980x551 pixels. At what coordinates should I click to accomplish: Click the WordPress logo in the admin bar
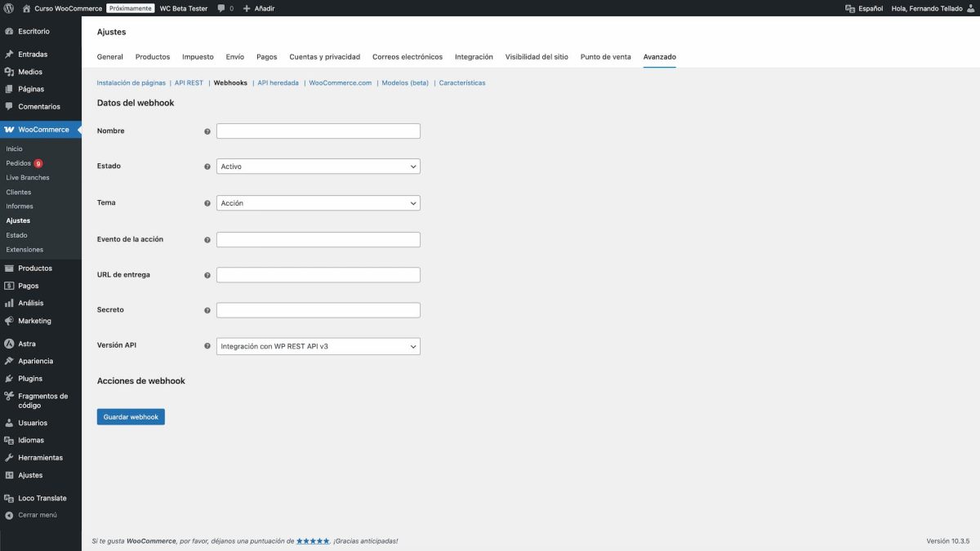9,8
